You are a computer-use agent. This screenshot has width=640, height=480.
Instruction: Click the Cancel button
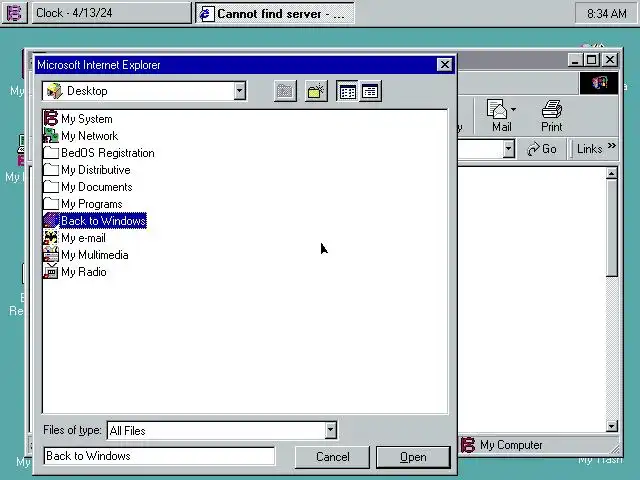tap(332, 457)
